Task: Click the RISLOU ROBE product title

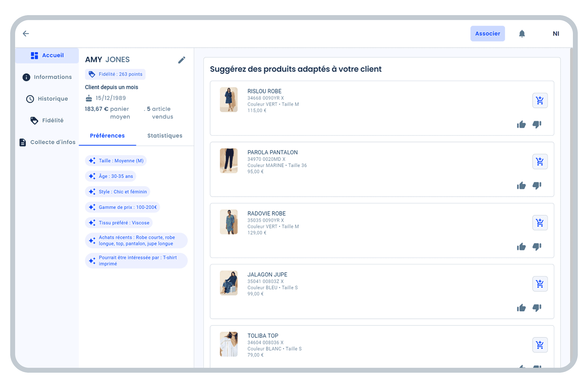Action: click(x=264, y=91)
